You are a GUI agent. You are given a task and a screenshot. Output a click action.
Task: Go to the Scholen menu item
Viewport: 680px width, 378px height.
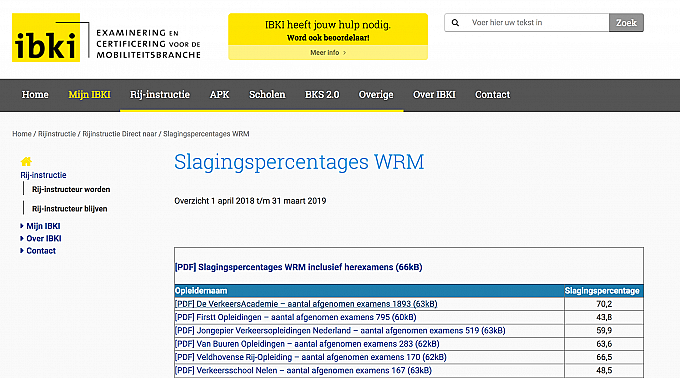click(267, 94)
